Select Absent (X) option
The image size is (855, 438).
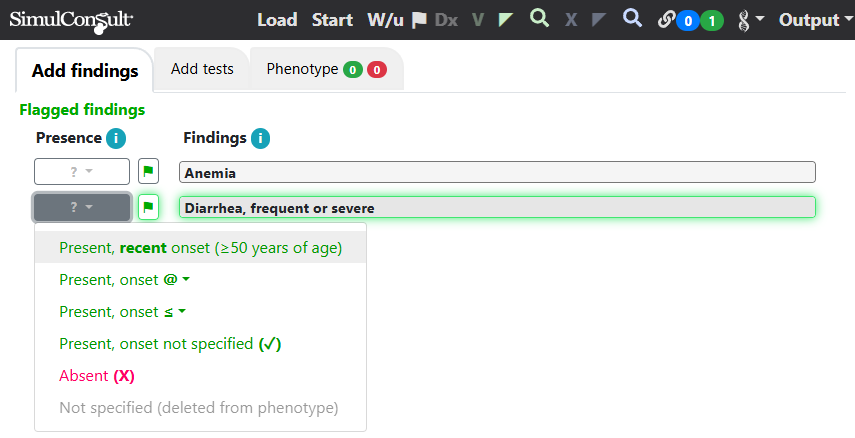coord(97,376)
